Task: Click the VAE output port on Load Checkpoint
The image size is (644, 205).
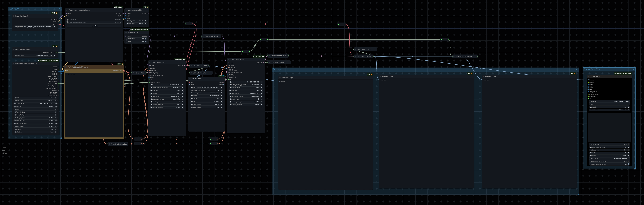Action: [x=57, y=24]
